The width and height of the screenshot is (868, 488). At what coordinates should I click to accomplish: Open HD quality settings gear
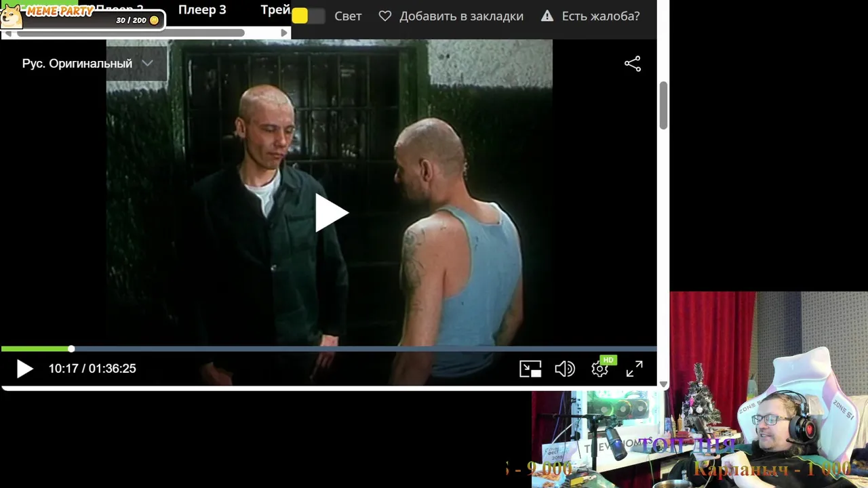point(600,368)
